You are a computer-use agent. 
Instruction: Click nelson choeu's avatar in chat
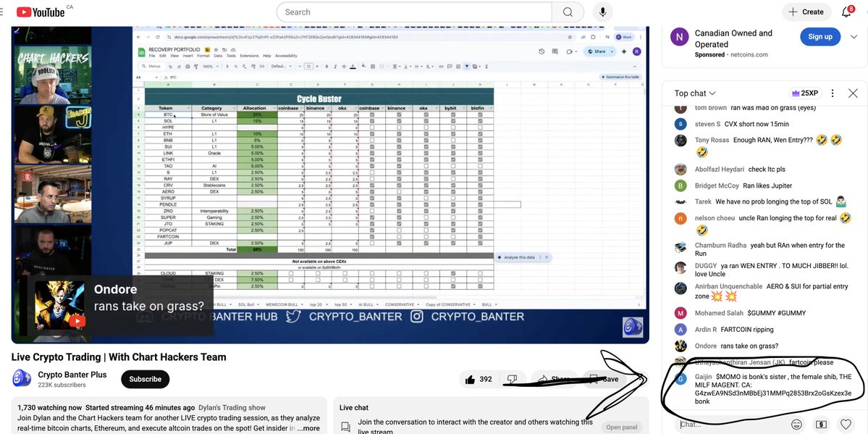coord(681,218)
